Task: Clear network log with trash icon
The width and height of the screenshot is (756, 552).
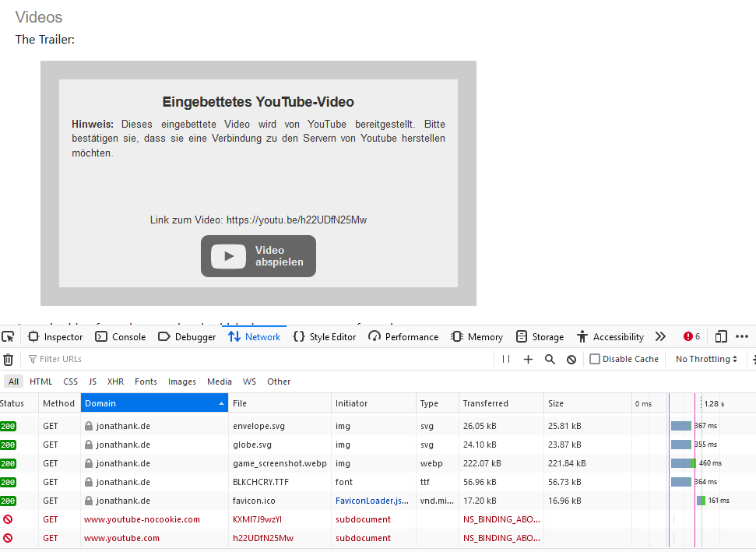Action: (x=8, y=360)
